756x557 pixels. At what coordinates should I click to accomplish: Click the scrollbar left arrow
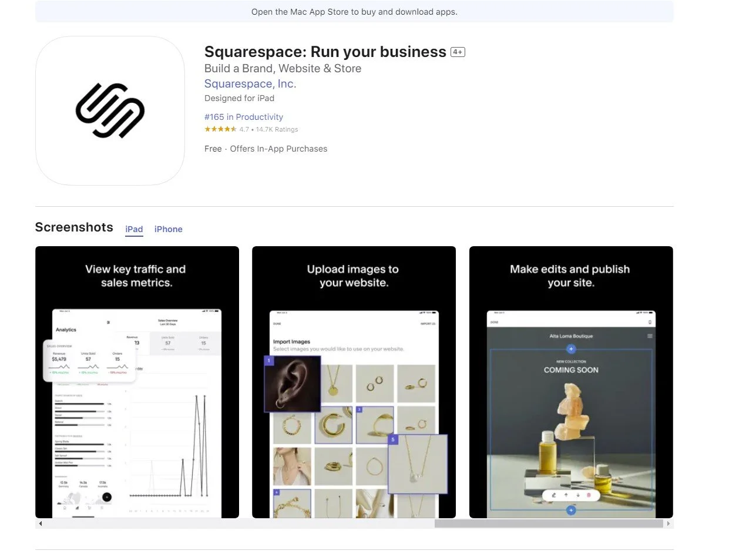point(40,524)
